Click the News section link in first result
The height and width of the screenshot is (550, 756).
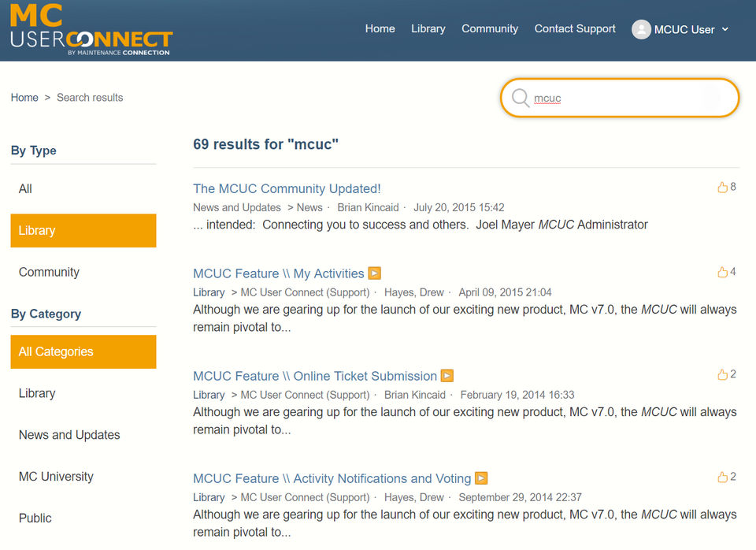(x=309, y=207)
